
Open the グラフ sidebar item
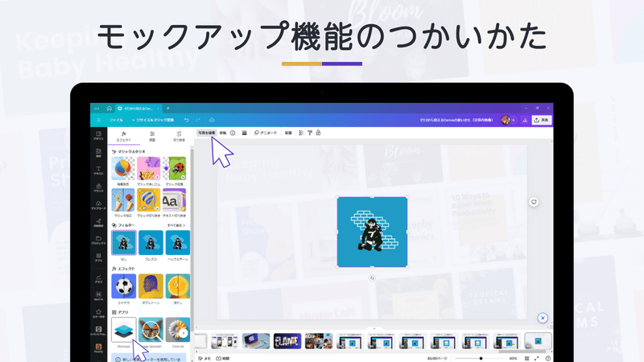[x=98, y=279]
